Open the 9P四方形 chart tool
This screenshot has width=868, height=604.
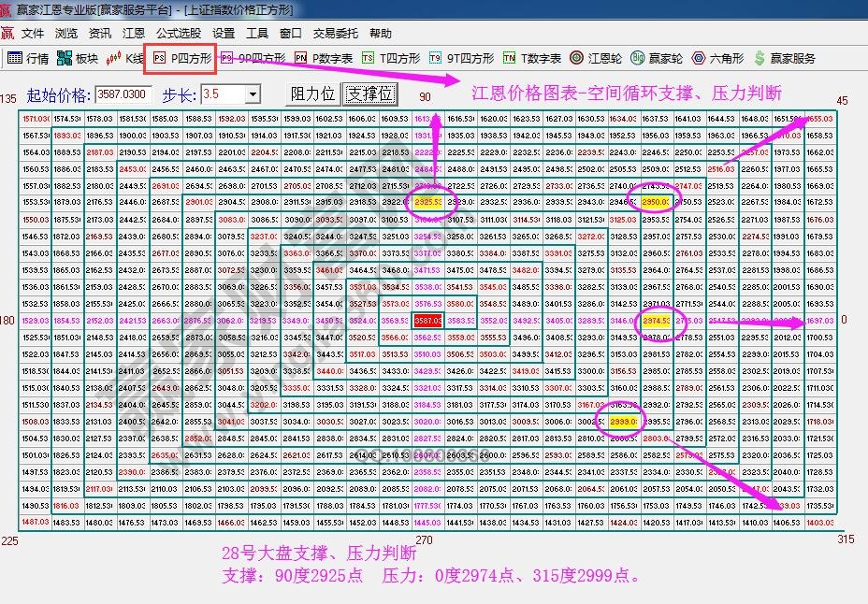pos(248,55)
